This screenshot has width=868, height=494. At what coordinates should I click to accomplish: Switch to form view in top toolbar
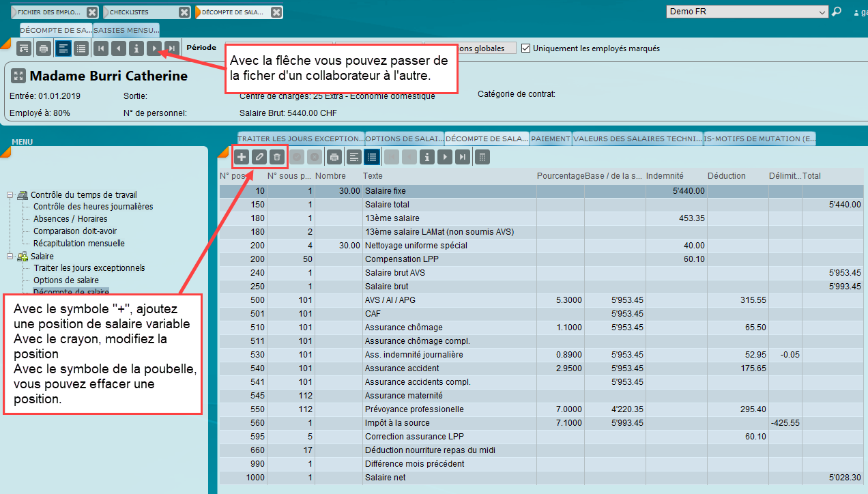pyautogui.click(x=63, y=48)
